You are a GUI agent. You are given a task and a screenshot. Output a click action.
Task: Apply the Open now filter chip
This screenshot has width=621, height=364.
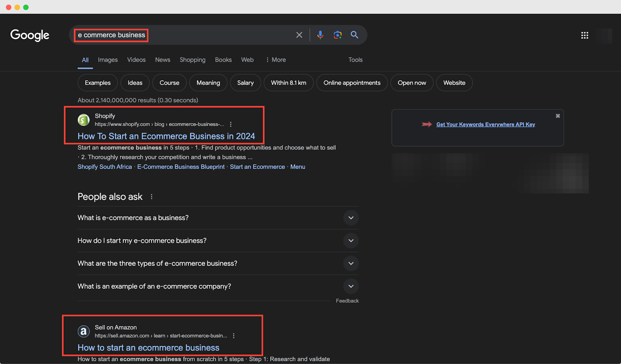(412, 83)
